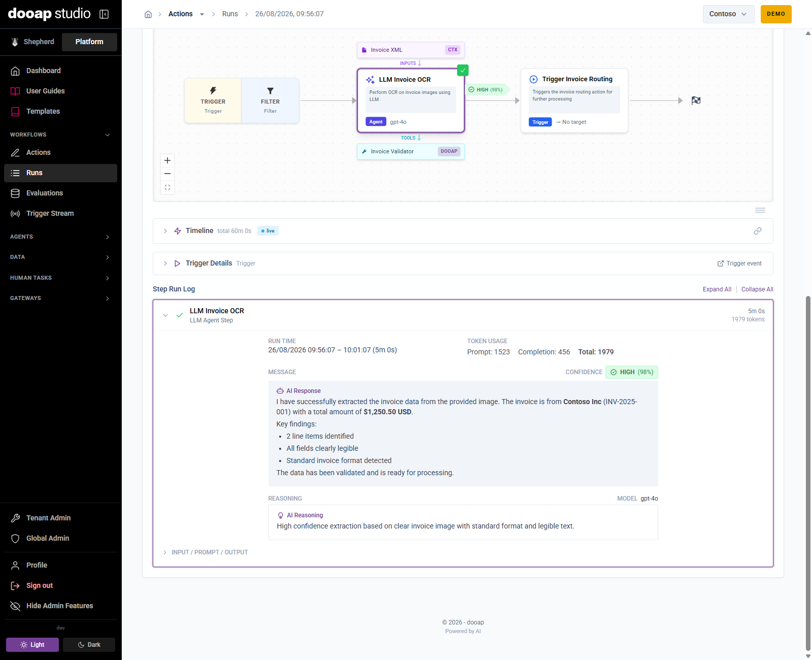The image size is (812, 660).
Task: Switch to Dark theme
Action: tap(89, 645)
